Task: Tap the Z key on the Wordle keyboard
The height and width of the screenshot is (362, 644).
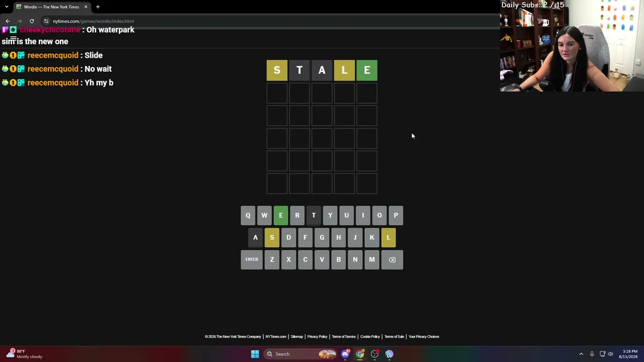Action: point(272,259)
